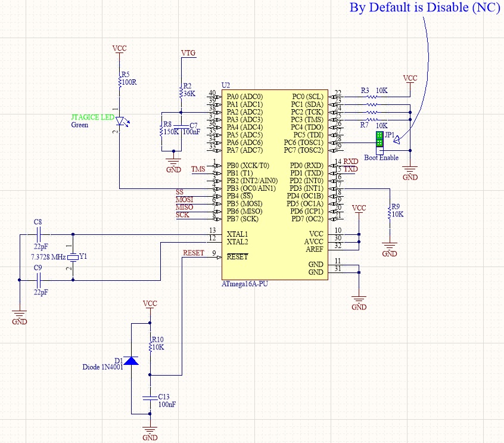Click the TXD net label
Screen dimensions: 504x443
coord(350,169)
